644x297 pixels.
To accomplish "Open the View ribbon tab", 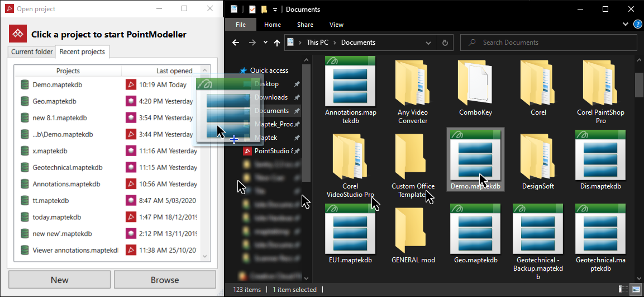I will [x=336, y=25].
